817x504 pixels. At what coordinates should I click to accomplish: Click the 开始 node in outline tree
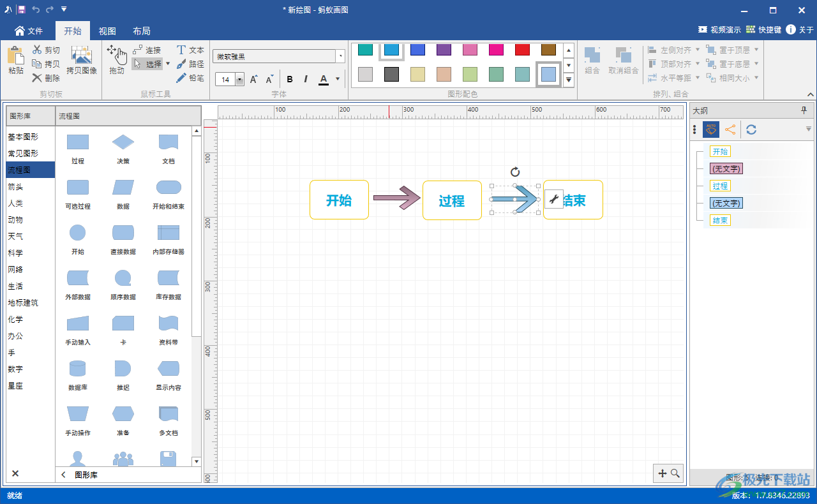(720, 151)
